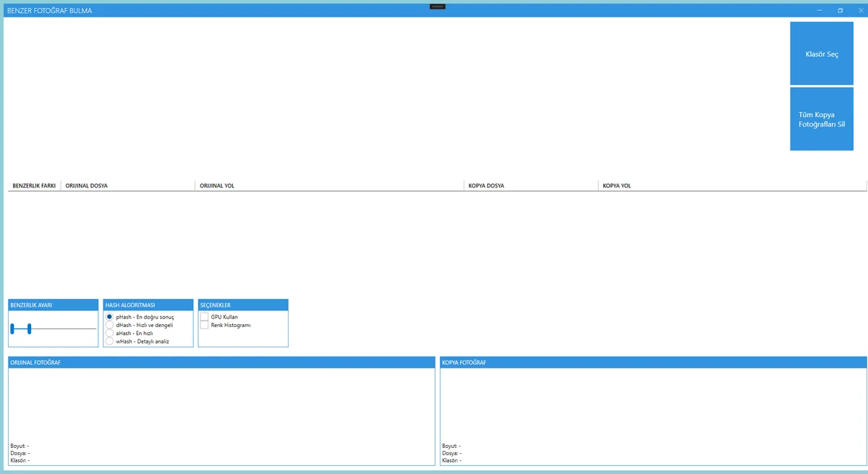Sort by the Kopya Yol column header
868x474 pixels.
pyautogui.click(x=731, y=186)
